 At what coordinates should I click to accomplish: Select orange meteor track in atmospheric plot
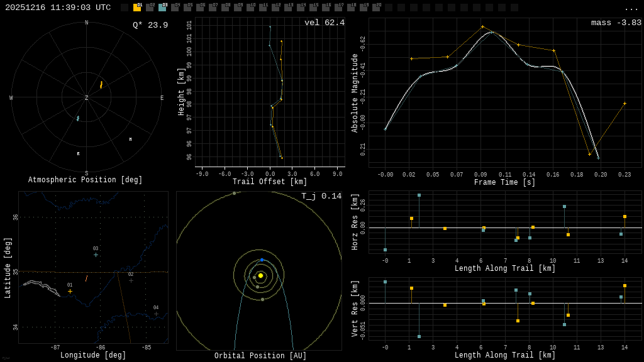pos(101,85)
